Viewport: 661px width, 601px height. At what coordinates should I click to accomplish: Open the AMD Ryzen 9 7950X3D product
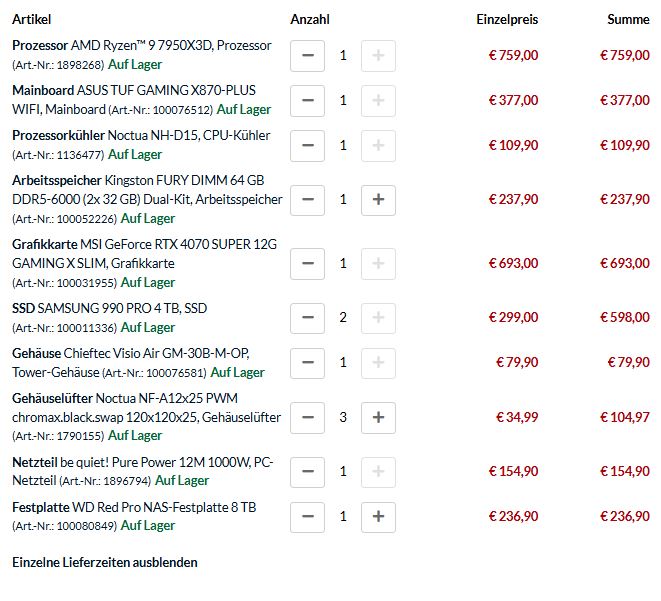pyautogui.click(x=172, y=45)
